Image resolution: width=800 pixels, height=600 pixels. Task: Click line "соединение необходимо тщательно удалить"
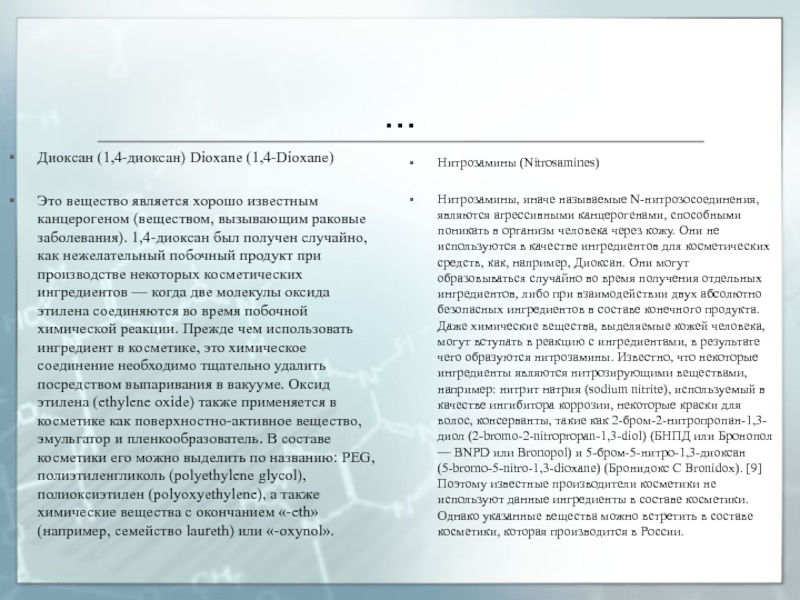pyautogui.click(x=181, y=366)
